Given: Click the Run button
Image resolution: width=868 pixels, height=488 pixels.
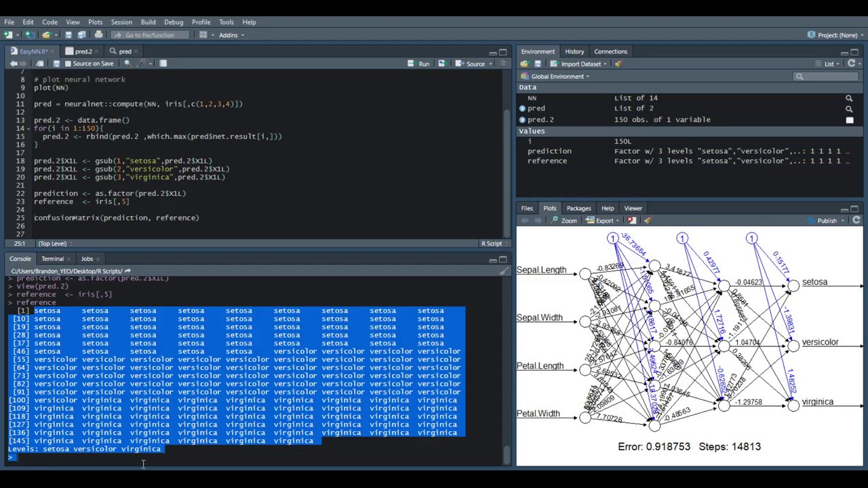Looking at the screenshot, I should coord(418,64).
